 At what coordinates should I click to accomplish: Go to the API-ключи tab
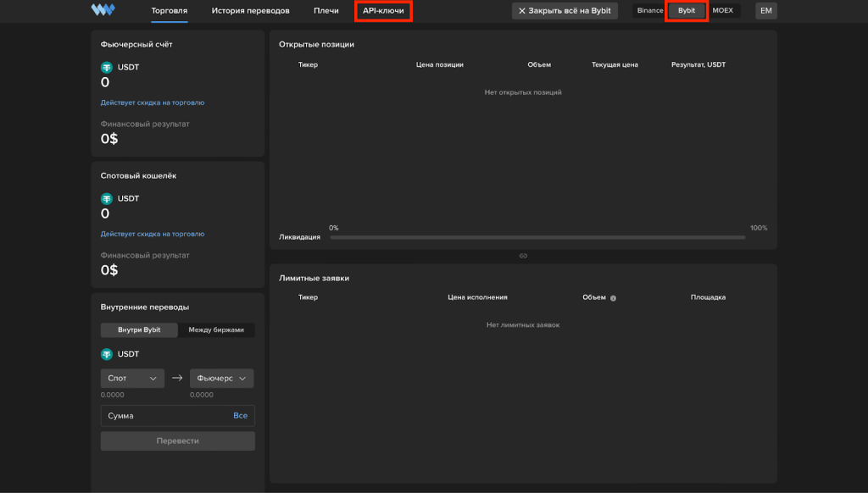click(x=383, y=11)
